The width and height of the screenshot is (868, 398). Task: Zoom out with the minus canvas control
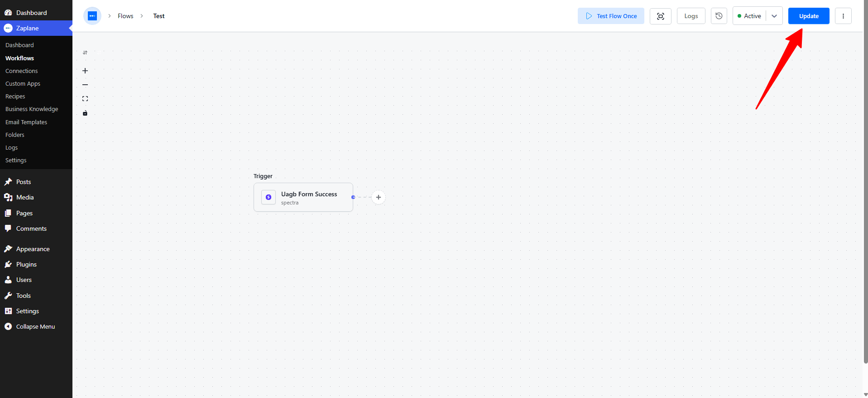[x=85, y=85]
